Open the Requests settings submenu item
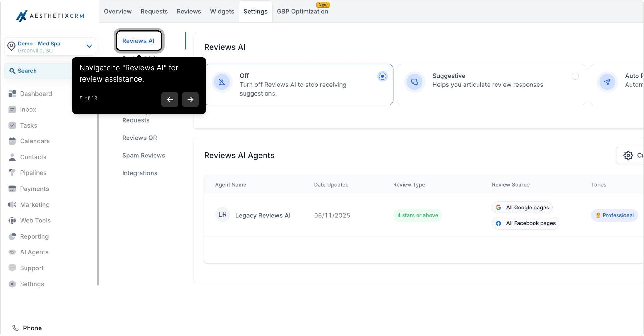Image resolution: width=644 pixels, height=336 pixels. 136,120
